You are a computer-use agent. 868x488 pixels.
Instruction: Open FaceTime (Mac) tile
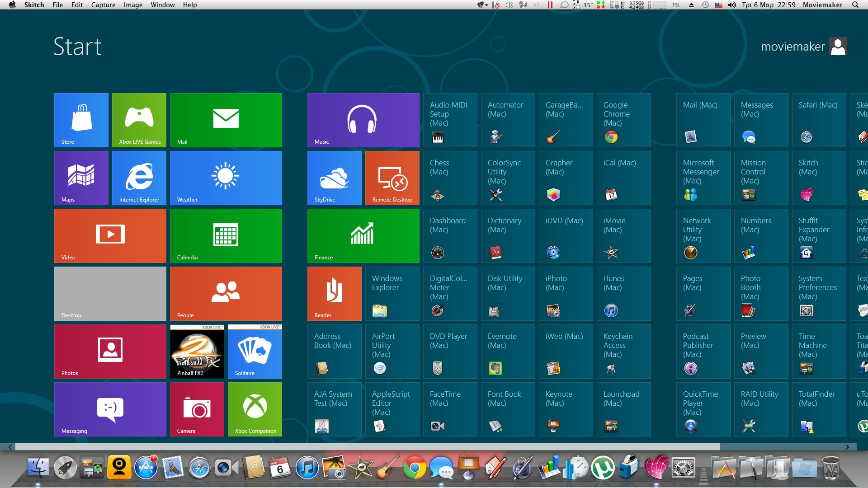(450, 409)
